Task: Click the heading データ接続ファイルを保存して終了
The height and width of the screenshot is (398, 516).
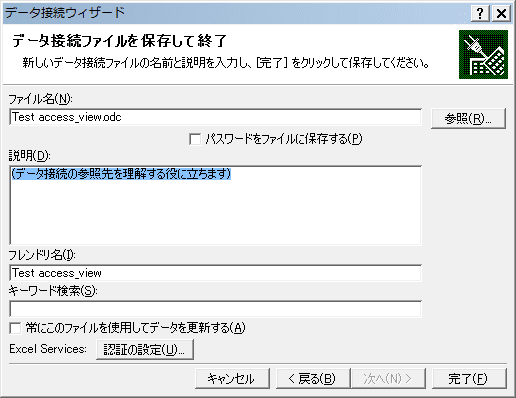Action: pyautogui.click(x=119, y=41)
